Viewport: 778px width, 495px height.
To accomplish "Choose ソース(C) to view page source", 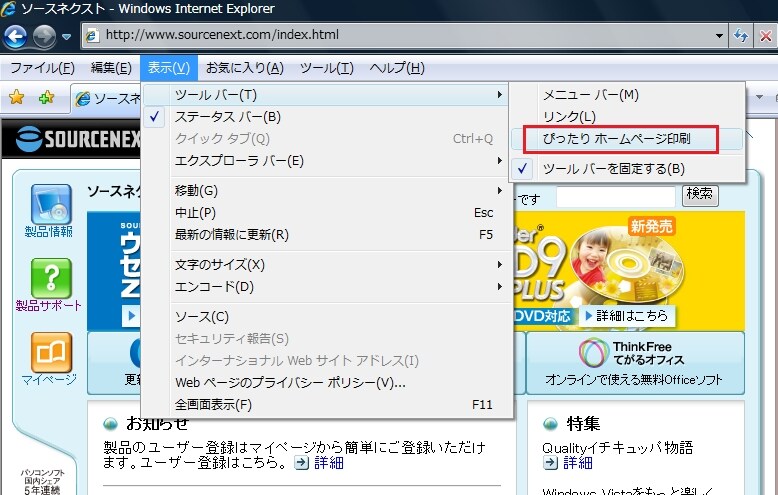I will click(x=326, y=316).
